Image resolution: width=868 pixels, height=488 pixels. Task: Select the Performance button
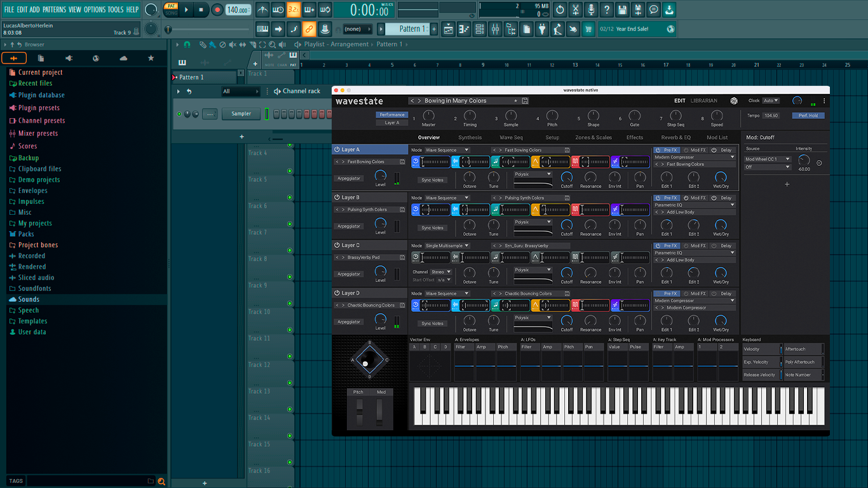[x=392, y=115]
